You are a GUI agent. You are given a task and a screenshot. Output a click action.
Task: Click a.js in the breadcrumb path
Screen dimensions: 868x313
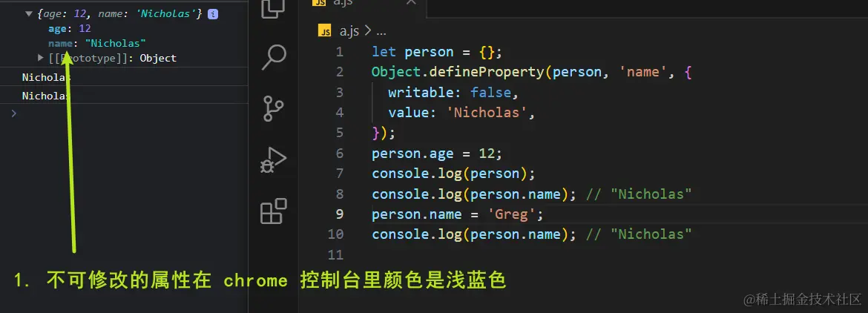349,31
